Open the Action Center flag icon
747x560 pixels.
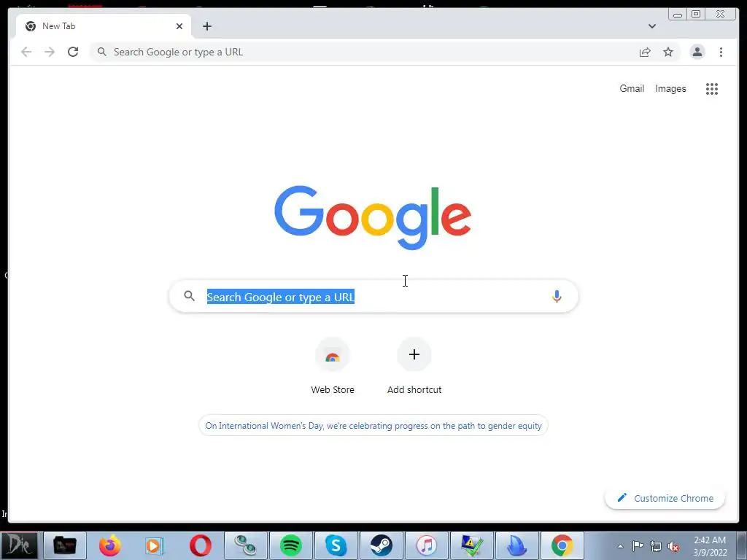pos(638,546)
